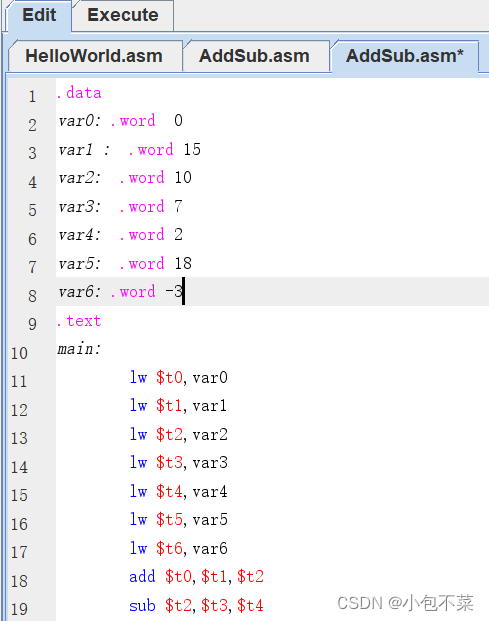
Task: Click the sub instruction on line 19
Action: pyautogui.click(x=142, y=606)
